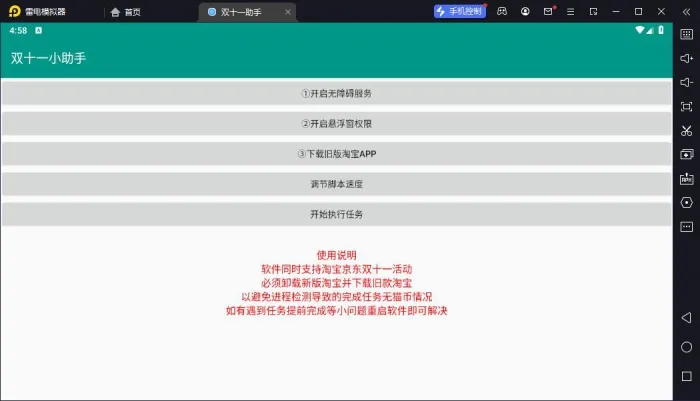Click the line 以避免进程检测导致的完成任务无猫币情况

click(336, 297)
